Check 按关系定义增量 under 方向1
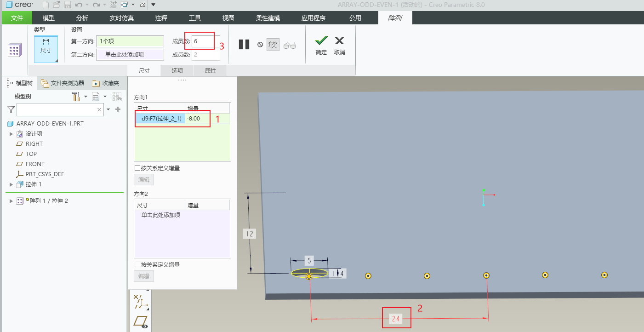This screenshot has width=644, height=332. (137, 168)
